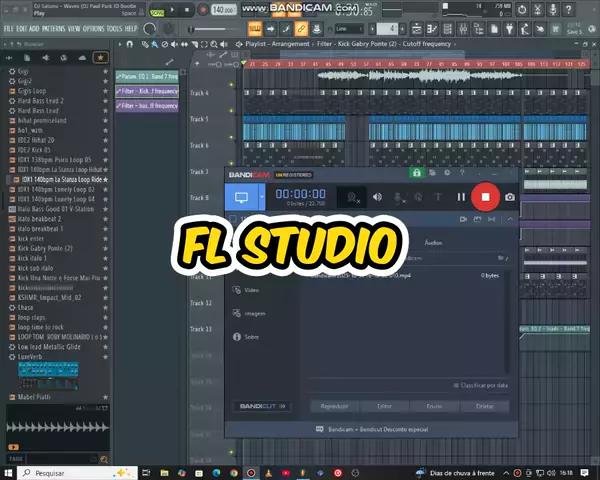Screen dimensions: 600x480
Task: Click the Deletar button
Action: pos(484,406)
